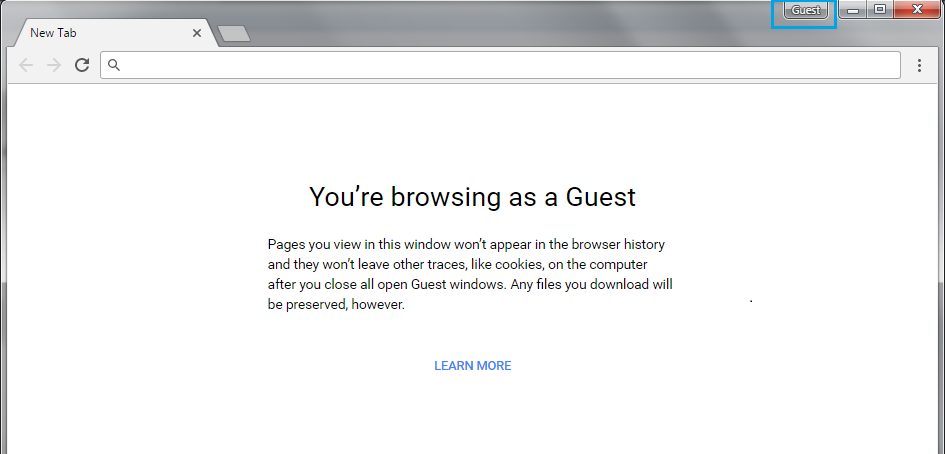The width and height of the screenshot is (945, 454).
Task: Click blank page area below LEARN MORE
Action: [472, 420]
